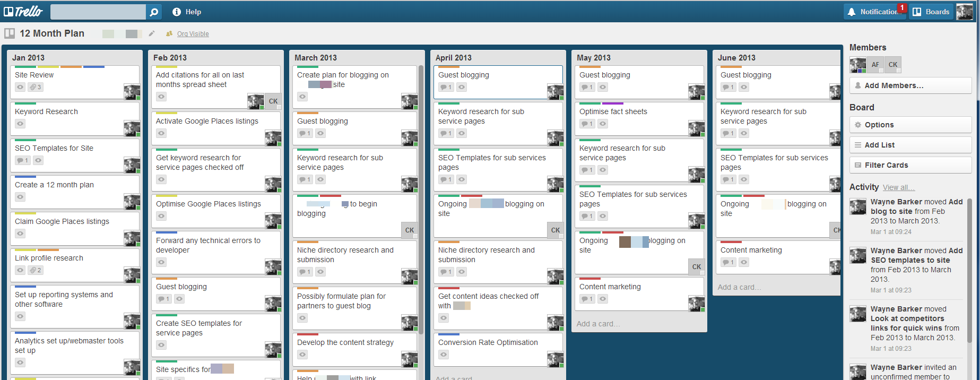Click into the header search field
980x380 pixels.
coord(98,12)
